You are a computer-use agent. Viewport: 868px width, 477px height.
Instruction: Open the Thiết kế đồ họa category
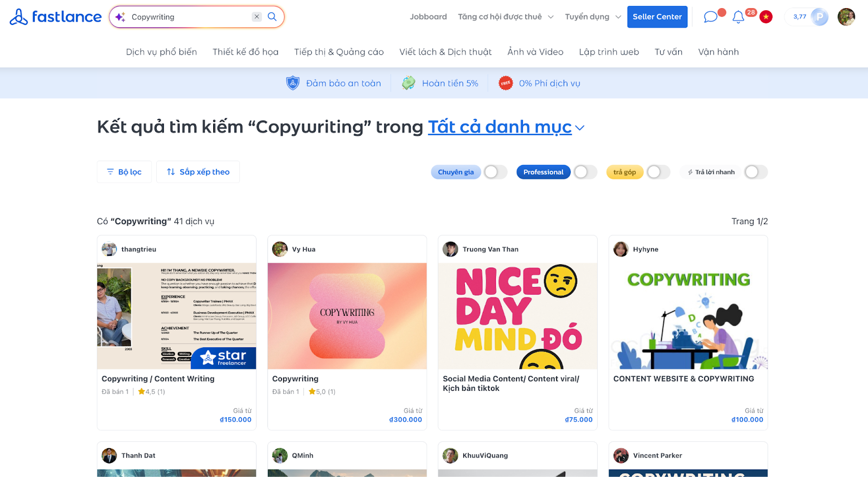(246, 52)
